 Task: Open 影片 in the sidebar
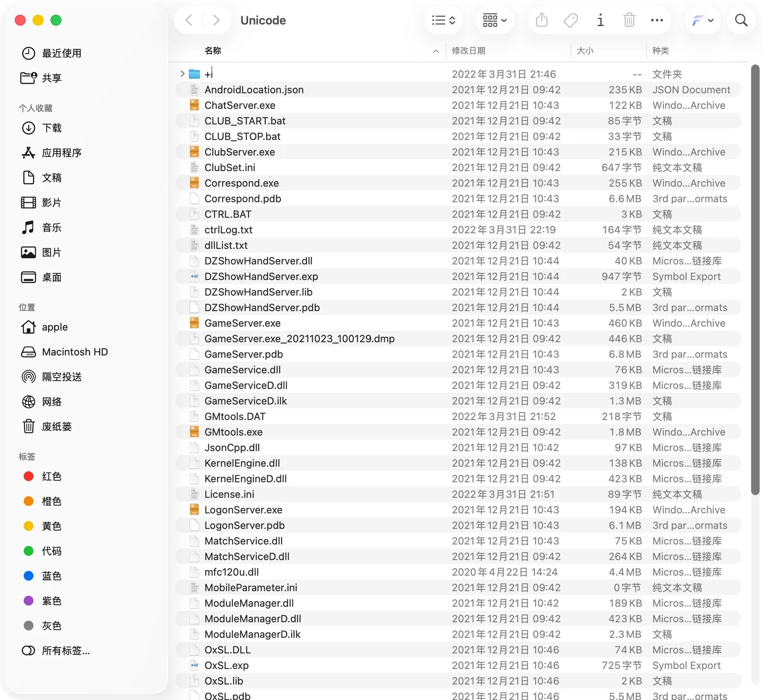(42, 202)
